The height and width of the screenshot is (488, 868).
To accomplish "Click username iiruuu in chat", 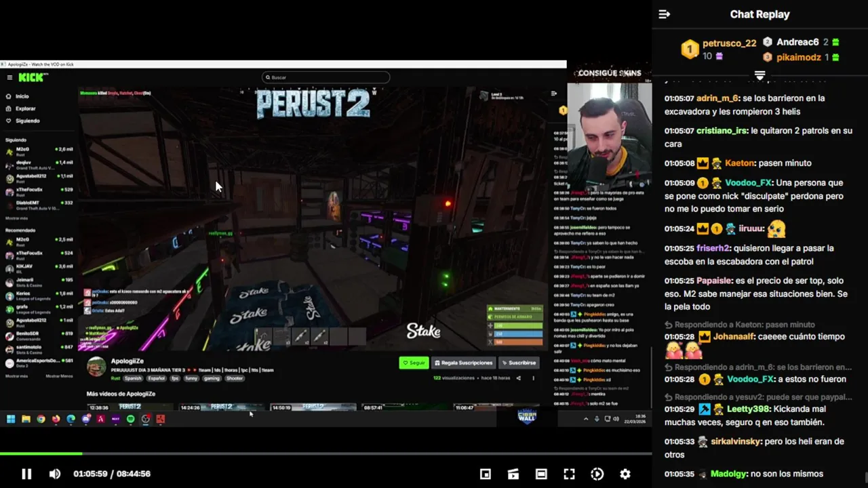I will click(x=751, y=229).
